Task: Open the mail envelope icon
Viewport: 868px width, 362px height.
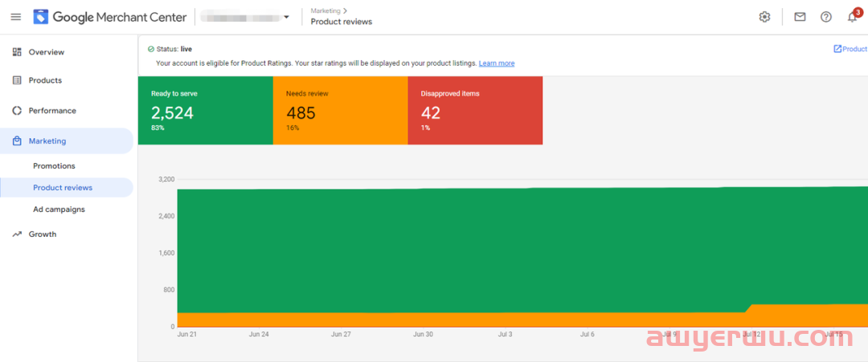Action: 800,17
